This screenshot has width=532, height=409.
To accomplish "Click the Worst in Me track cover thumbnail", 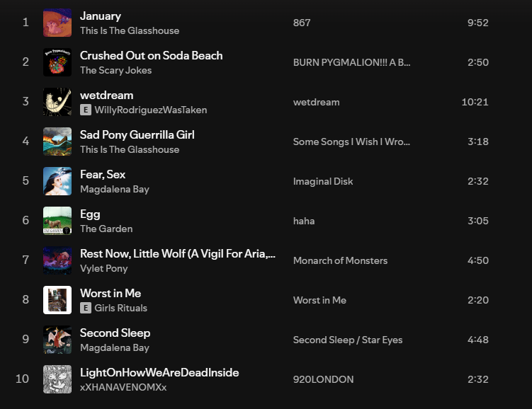I will click(x=57, y=300).
